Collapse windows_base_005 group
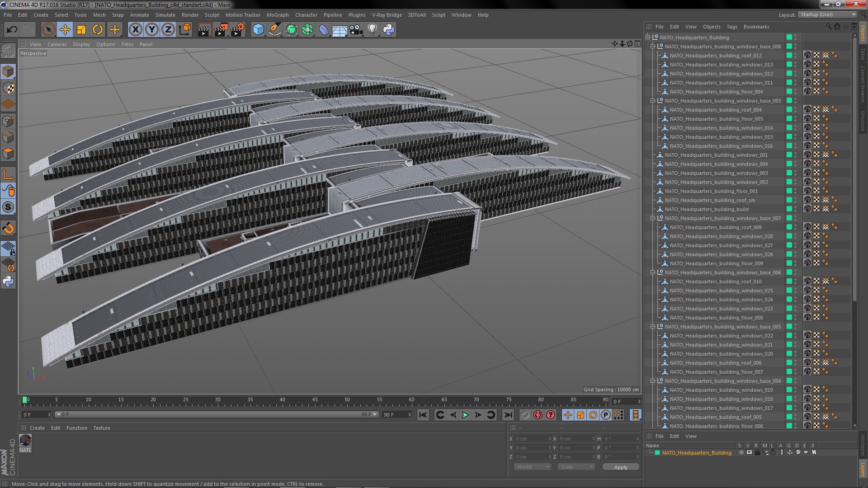This screenshot has height=488, width=868. (x=653, y=327)
